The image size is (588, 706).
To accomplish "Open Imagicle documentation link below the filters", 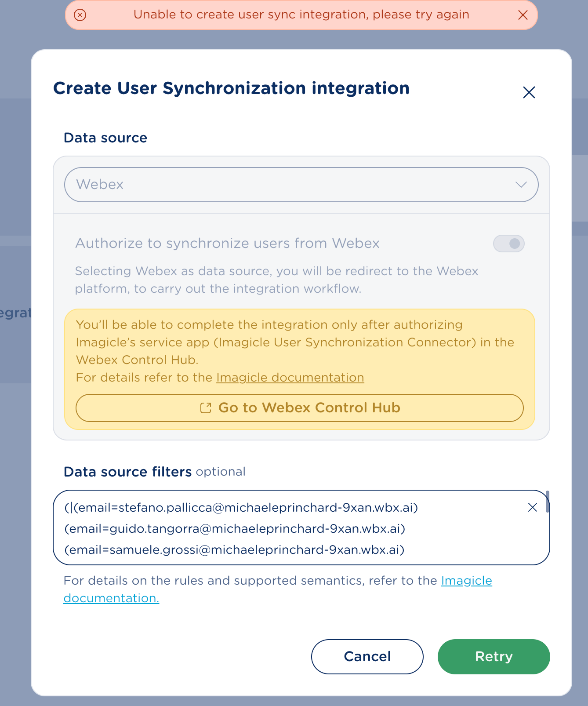I will (x=466, y=581).
